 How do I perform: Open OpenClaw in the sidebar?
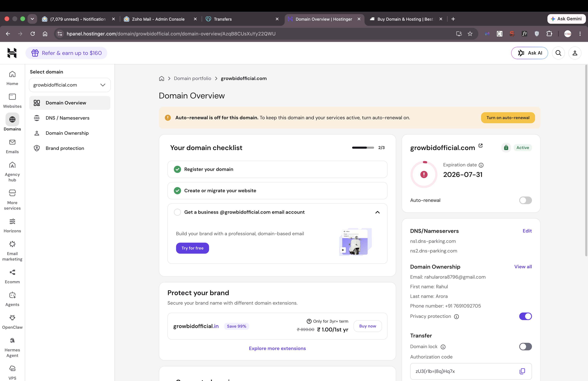[x=12, y=322]
